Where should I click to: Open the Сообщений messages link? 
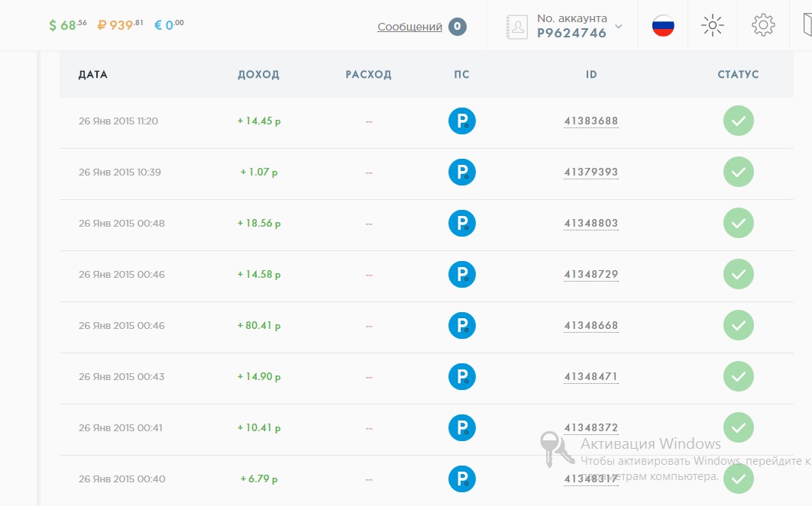[409, 27]
